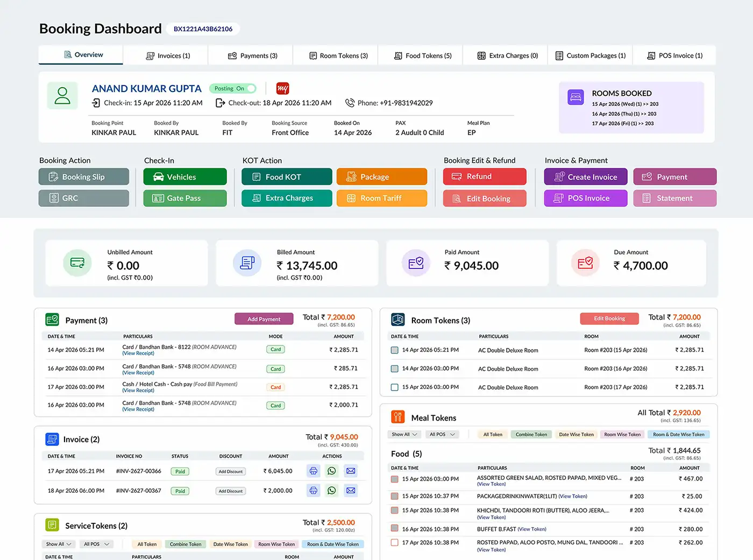Open the Show All dropdown under Meal Tokens
The height and width of the screenshot is (560, 753).
point(404,434)
